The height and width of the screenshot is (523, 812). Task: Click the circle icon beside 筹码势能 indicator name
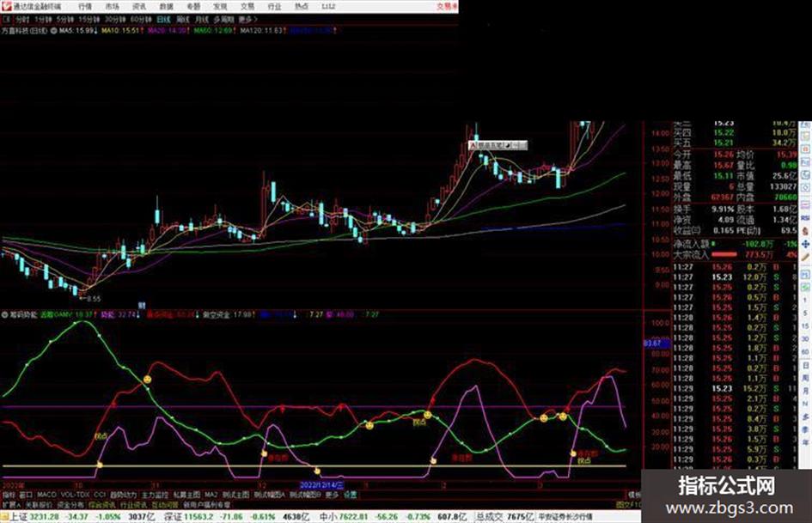(x=4, y=314)
